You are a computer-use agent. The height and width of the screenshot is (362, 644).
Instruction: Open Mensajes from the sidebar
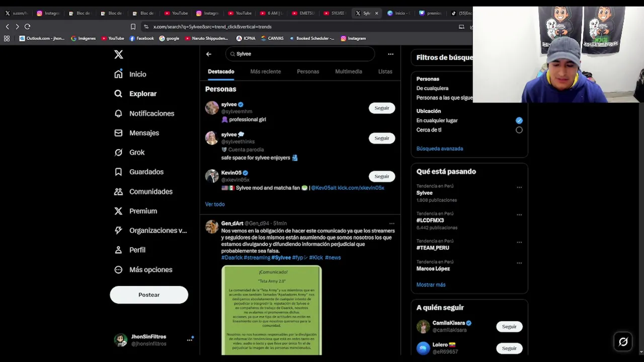(136, 133)
